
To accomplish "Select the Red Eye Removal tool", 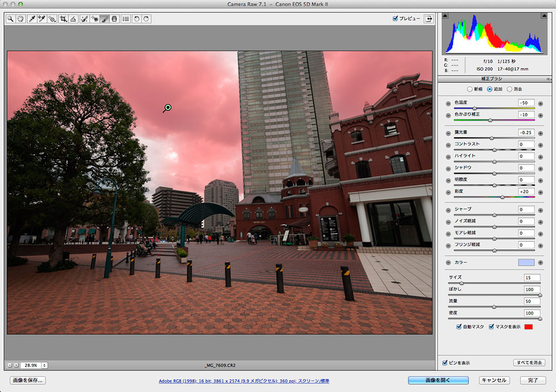I will point(95,19).
